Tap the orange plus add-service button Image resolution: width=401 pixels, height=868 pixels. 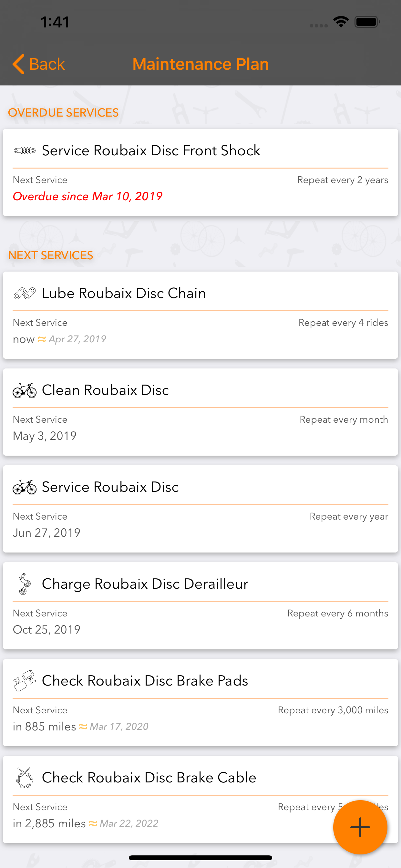tap(360, 827)
